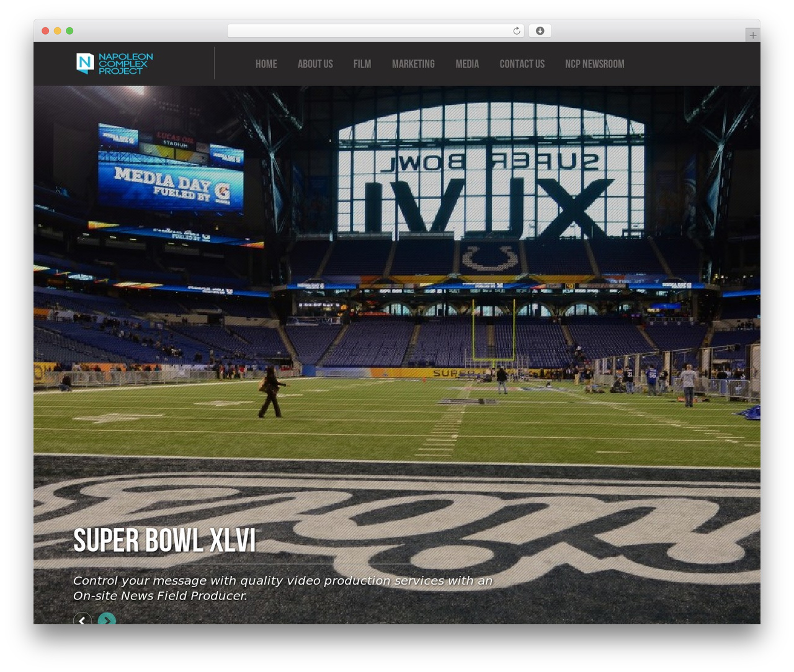Open the Home menu item
The image size is (794, 672).
click(266, 64)
